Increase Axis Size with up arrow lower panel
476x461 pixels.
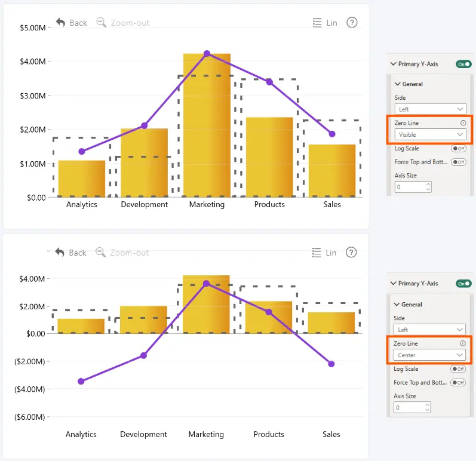[428, 405]
